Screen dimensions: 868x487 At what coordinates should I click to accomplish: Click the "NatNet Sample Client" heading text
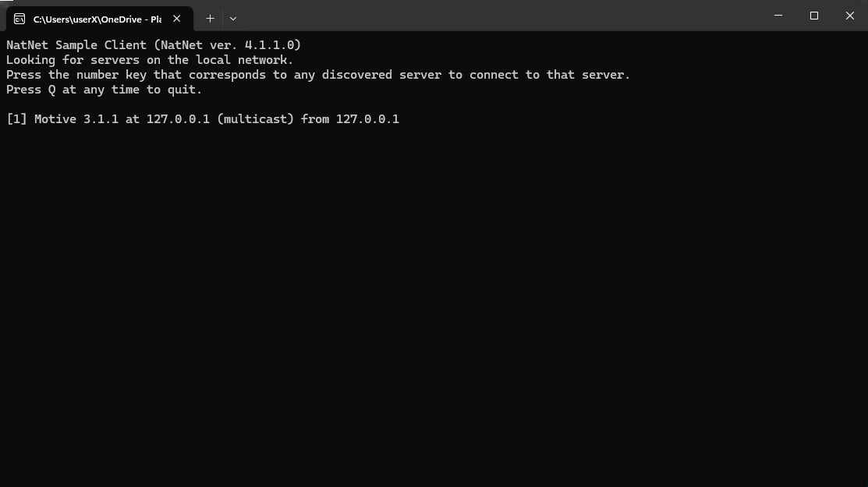(76, 45)
